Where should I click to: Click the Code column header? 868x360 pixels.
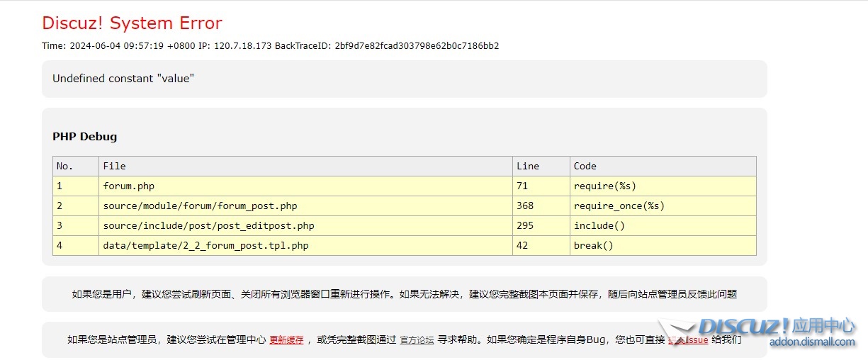tap(585, 167)
